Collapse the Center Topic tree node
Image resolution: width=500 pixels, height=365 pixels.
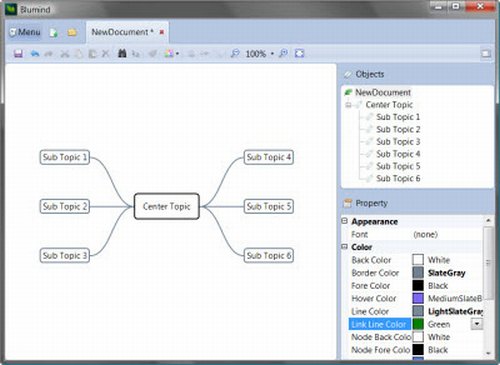[x=348, y=105]
